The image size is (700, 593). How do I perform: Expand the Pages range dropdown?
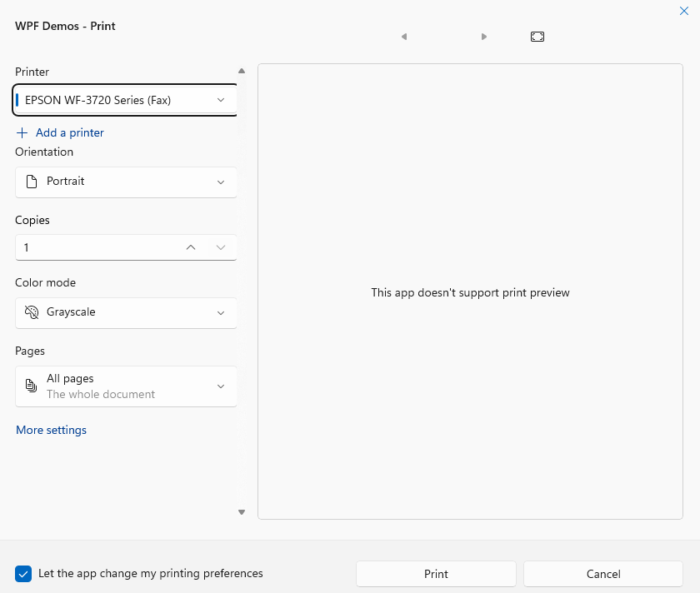pos(126,386)
